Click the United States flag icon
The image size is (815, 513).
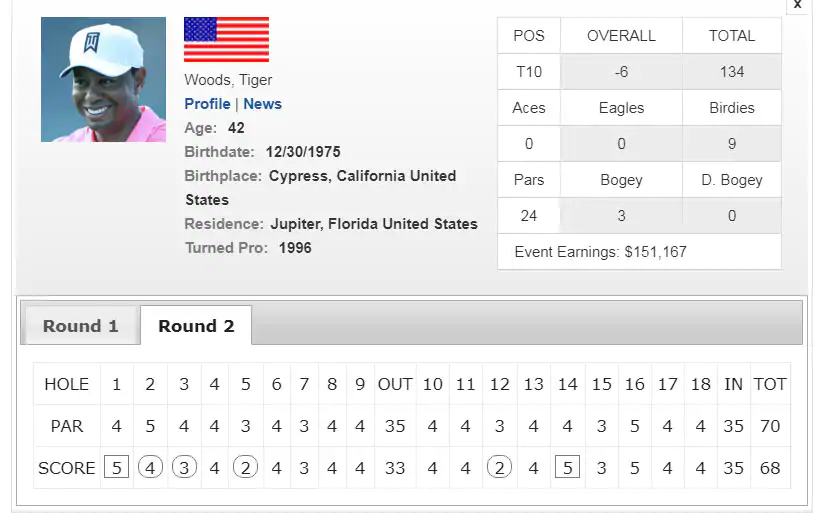[226, 40]
